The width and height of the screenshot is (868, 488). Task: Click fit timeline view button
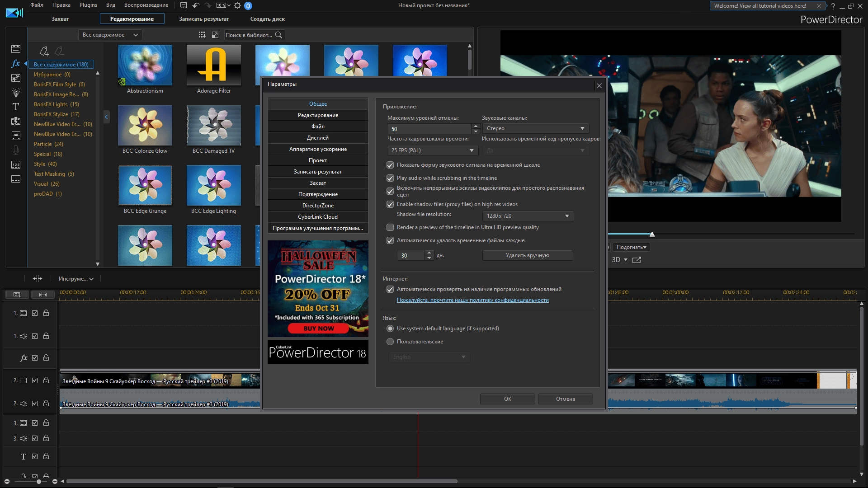[x=42, y=295]
